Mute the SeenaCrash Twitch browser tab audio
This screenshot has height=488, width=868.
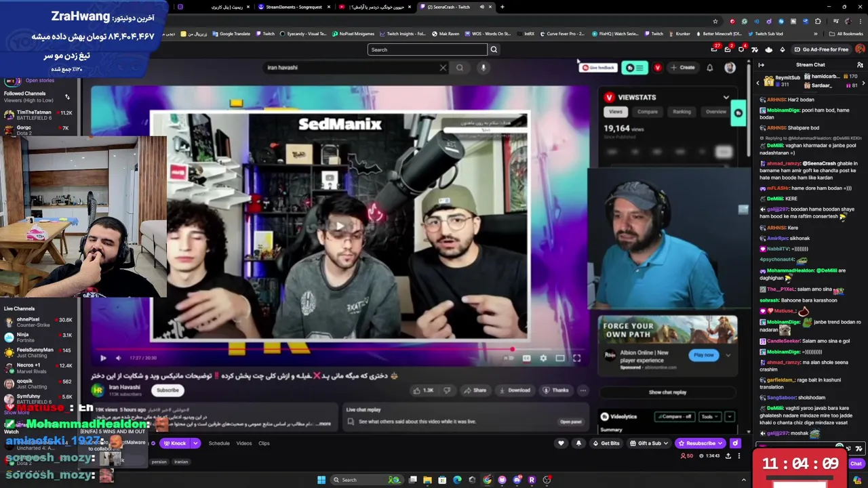point(482,7)
